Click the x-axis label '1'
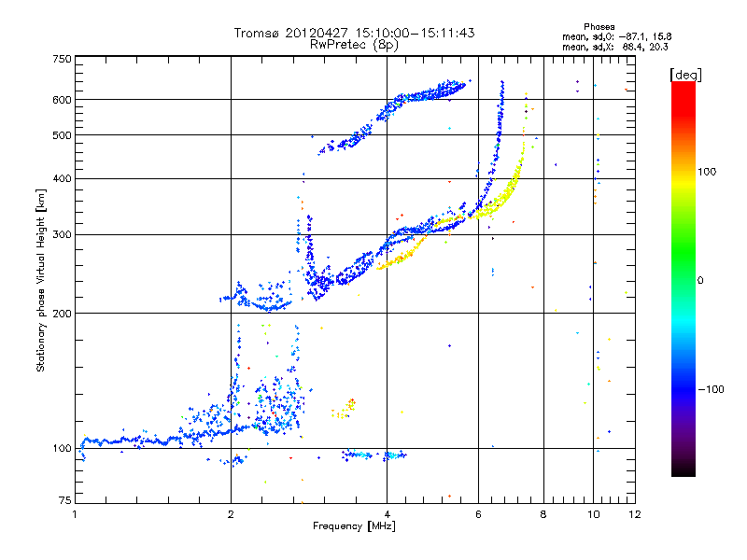Screen dimensions: 747x560 pos(75,514)
